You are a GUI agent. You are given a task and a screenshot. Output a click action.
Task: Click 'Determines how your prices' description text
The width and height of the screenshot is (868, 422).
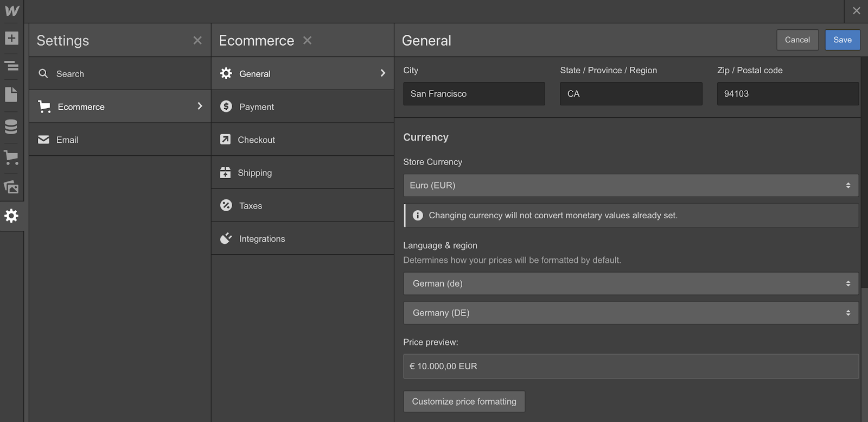click(512, 260)
